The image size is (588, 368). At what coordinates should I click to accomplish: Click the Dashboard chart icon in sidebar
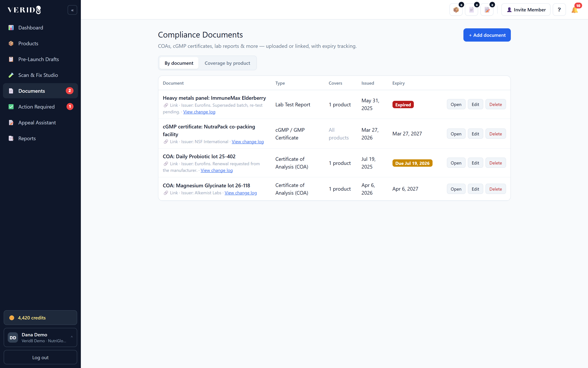11,27
